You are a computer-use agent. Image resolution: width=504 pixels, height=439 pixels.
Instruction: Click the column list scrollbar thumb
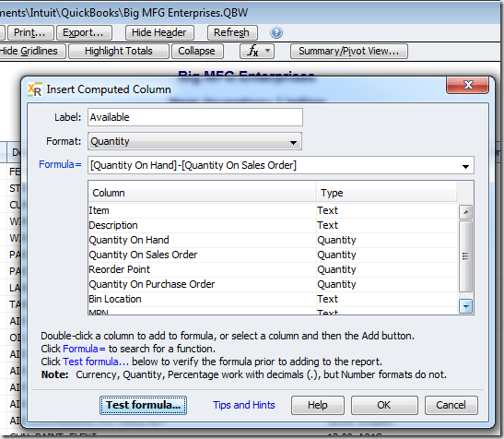[465, 256]
